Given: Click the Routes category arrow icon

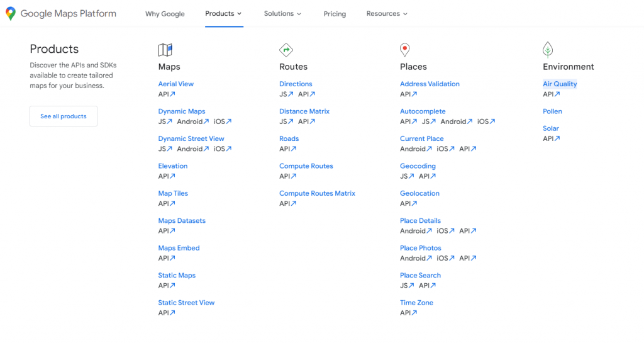Looking at the screenshot, I should click(x=286, y=50).
